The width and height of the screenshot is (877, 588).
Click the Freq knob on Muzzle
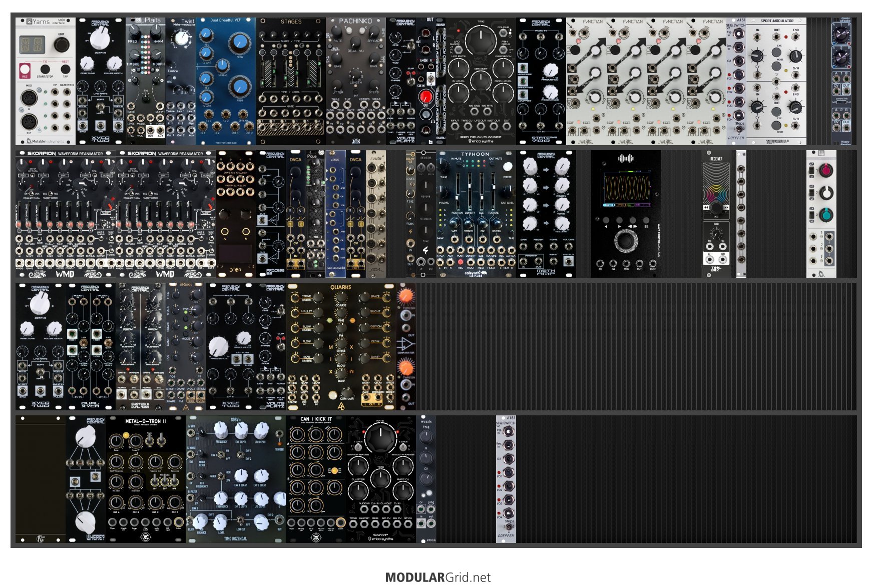point(425,436)
